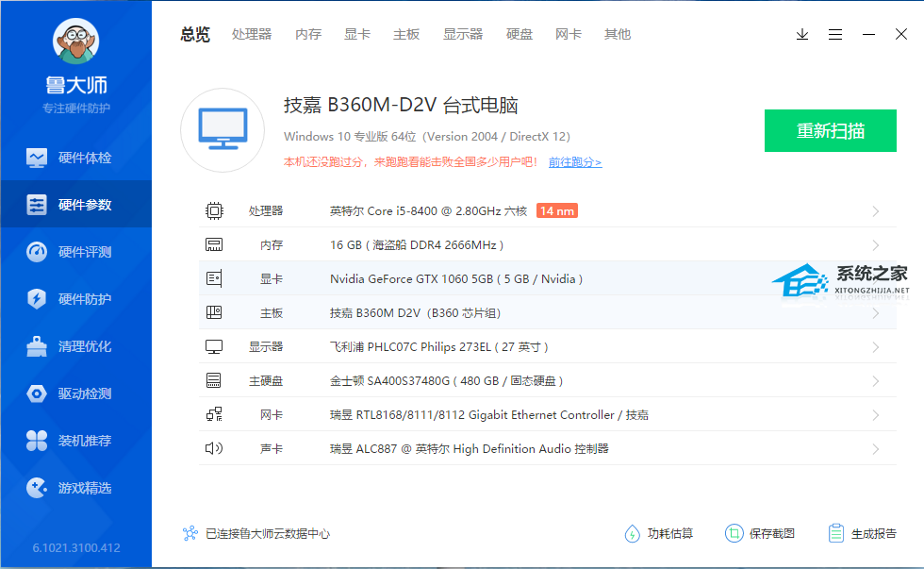Viewport: 924px width, 569px height.
Task: Click the 硬件防护 shield icon
Action: point(37,299)
